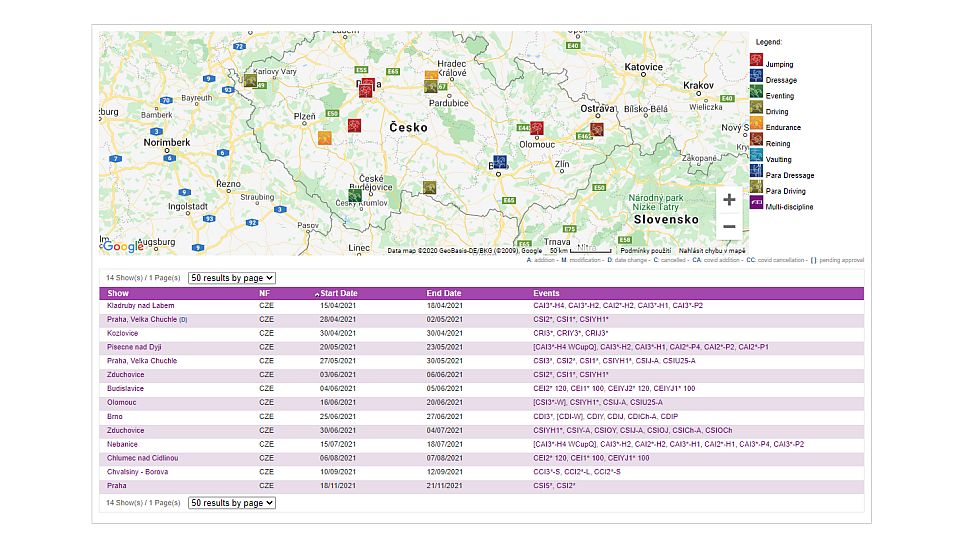Image resolution: width=960 pixels, height=540 pixels.
Task: Open Zduchovice show starting 30/06/2021
Action: (x=126, y=430)
